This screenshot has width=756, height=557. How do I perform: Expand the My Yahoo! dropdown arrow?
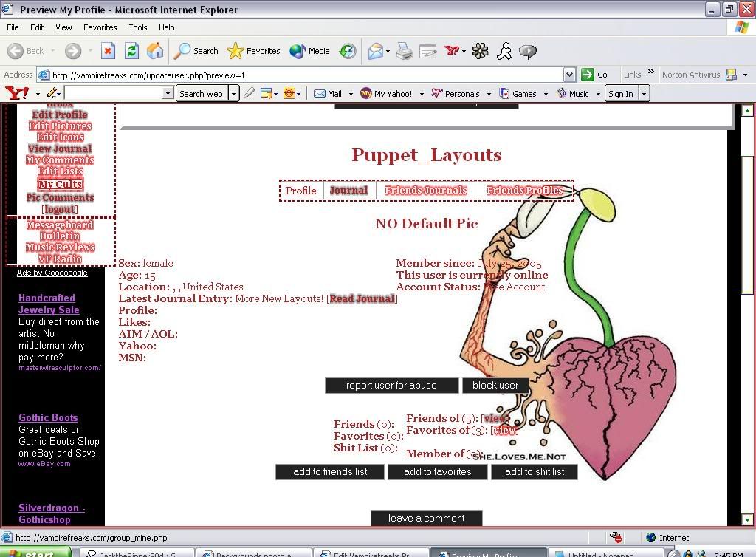[422, 94]
